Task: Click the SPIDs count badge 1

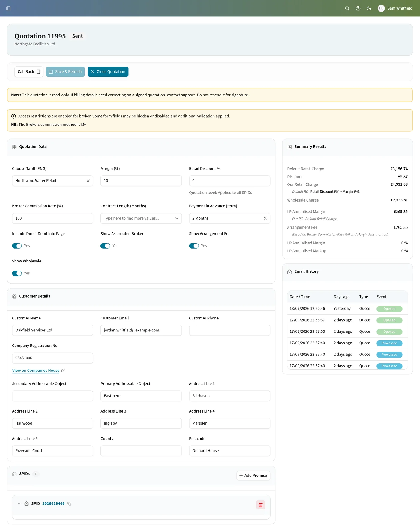Action: point(36,474)
